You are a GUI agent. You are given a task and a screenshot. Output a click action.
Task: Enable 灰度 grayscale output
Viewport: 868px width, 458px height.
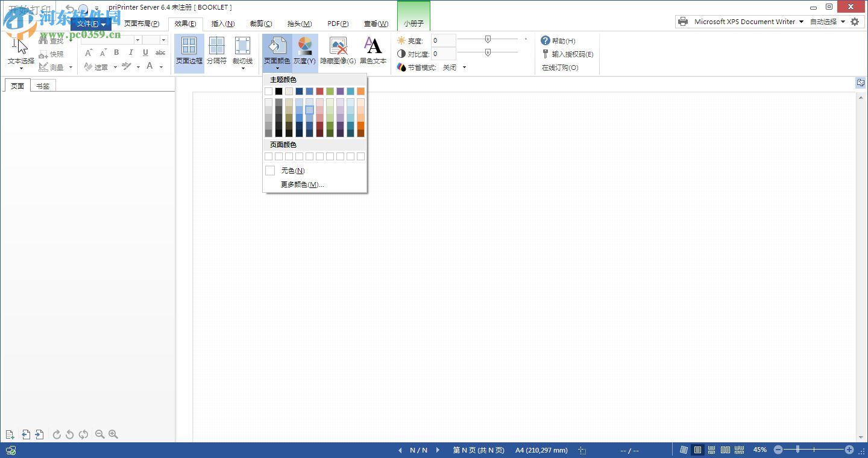coord(304,51)
